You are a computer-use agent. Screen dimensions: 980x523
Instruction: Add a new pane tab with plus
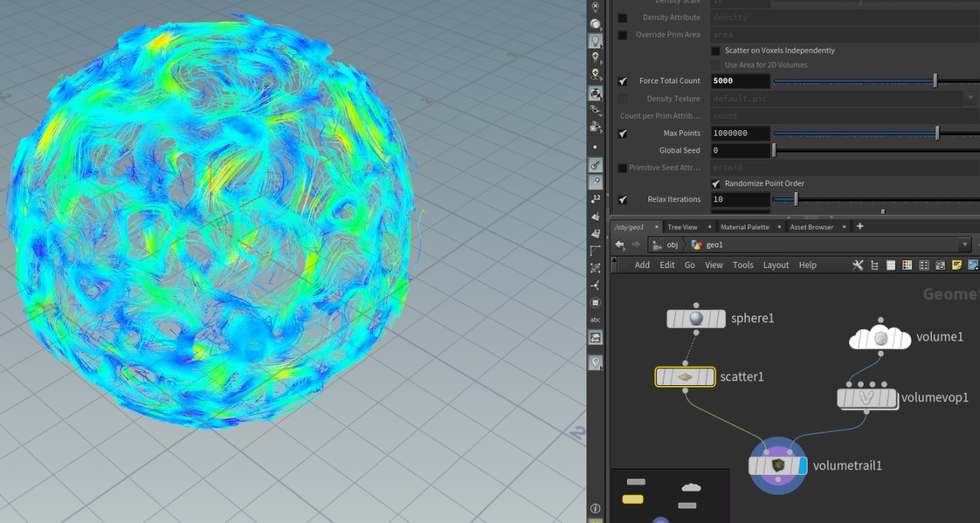860,226
